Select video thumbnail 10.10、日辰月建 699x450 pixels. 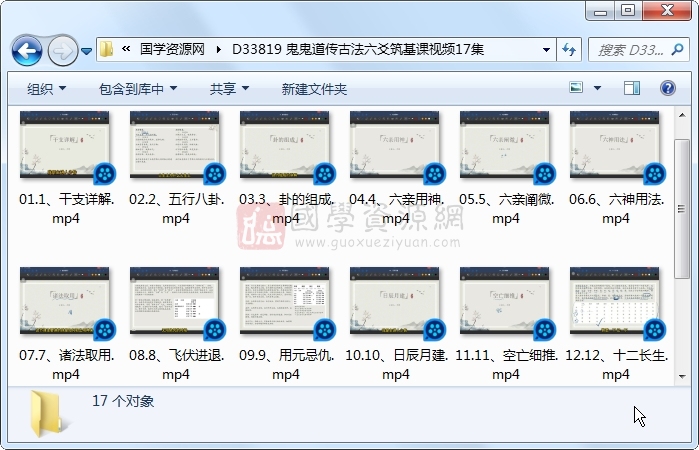point(395,301)
